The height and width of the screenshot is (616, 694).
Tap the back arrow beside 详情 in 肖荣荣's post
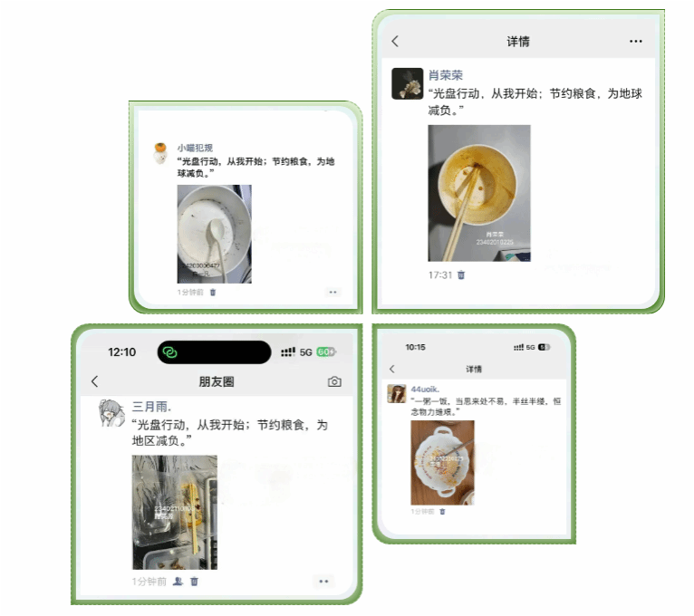(x=395, y=42)
